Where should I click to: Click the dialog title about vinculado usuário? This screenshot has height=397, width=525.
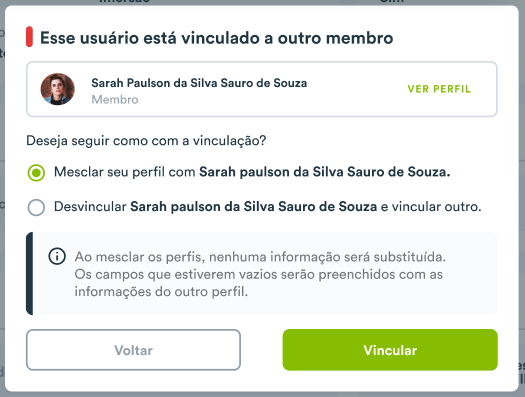216,38
